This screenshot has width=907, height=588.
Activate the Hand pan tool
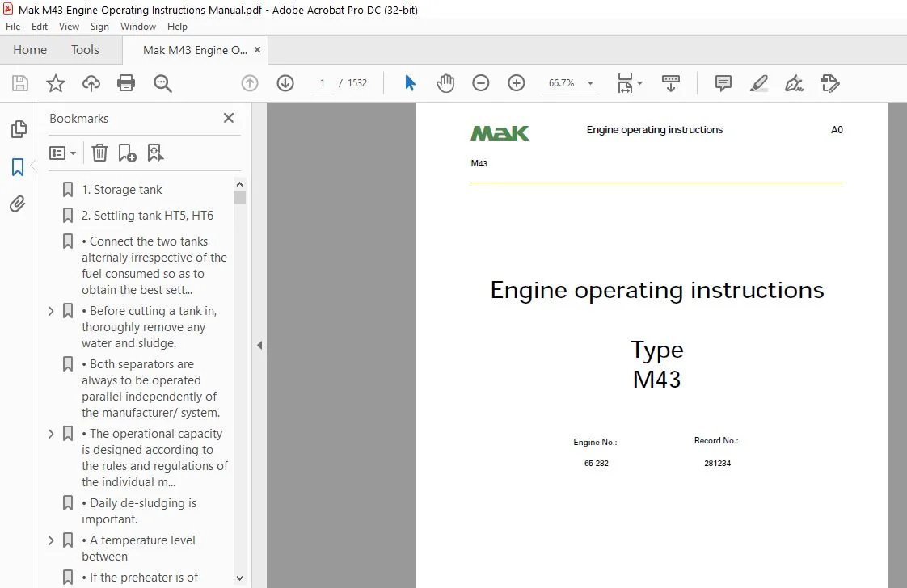[445, 83]
